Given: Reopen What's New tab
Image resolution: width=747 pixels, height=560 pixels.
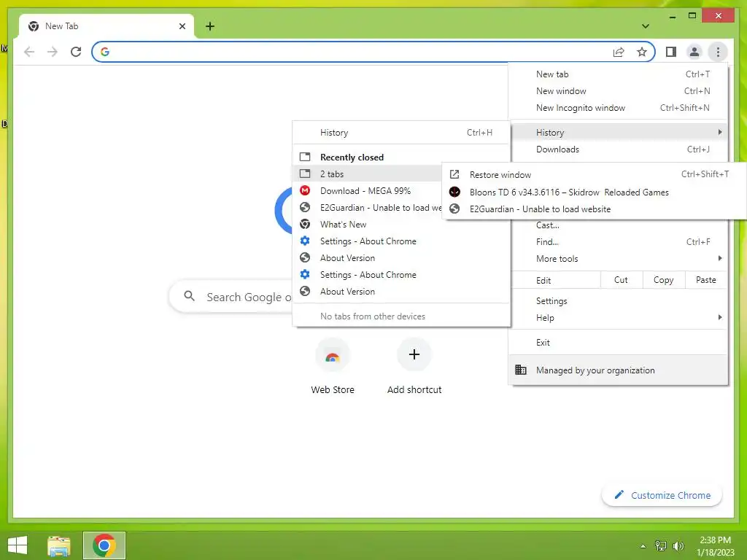Looking at the screenshot, I should pos(401,225).
